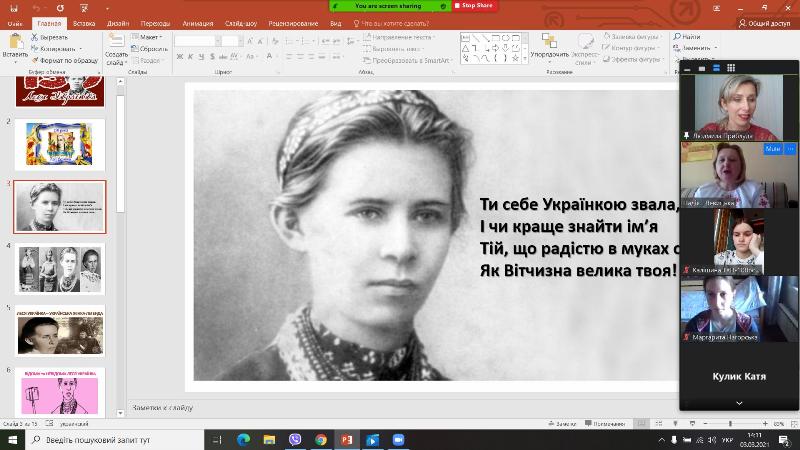The height and width of the screenshot is (450, 800).
Task: Open Arrange (Упорядочить) tool
Action: point(549,44)
